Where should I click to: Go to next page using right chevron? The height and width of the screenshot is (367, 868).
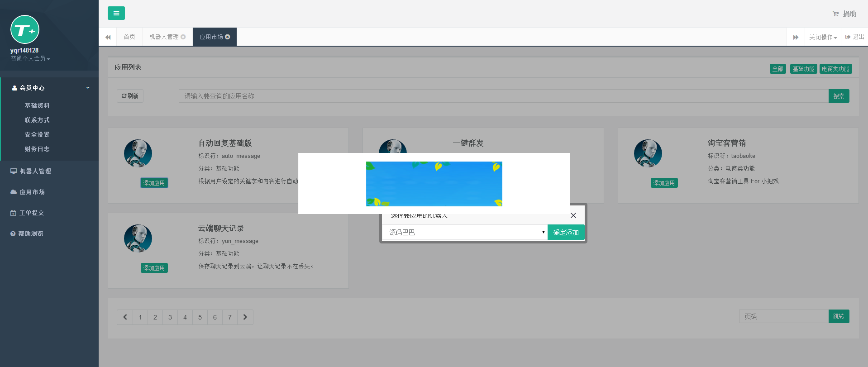pyautogui.click(x=245, y=317)
